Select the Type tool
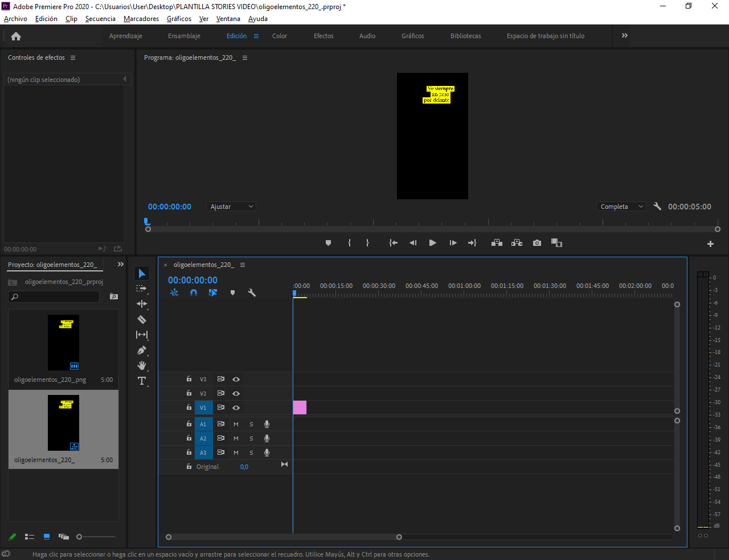Screen dimensions: 729x560 142,381
